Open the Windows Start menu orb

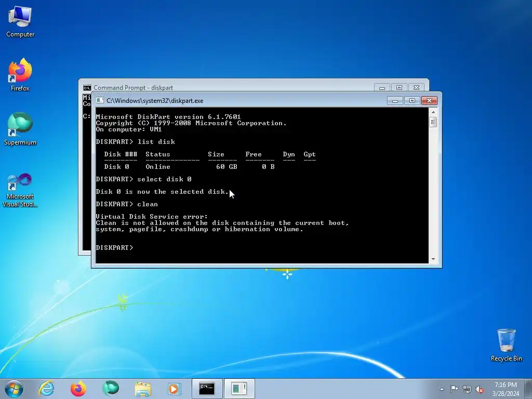pyautogui.click(x=14, y=389)
